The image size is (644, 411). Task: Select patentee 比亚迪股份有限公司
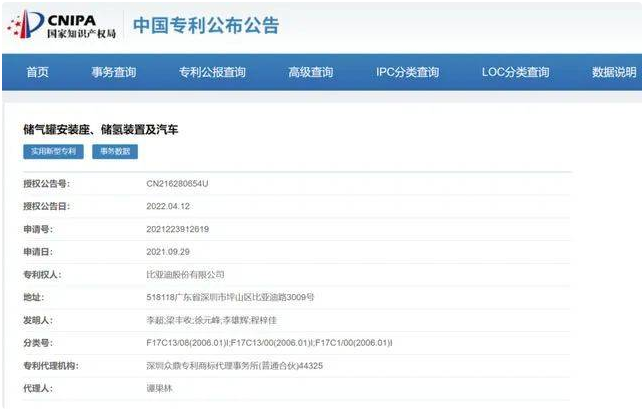click(185, 274)
